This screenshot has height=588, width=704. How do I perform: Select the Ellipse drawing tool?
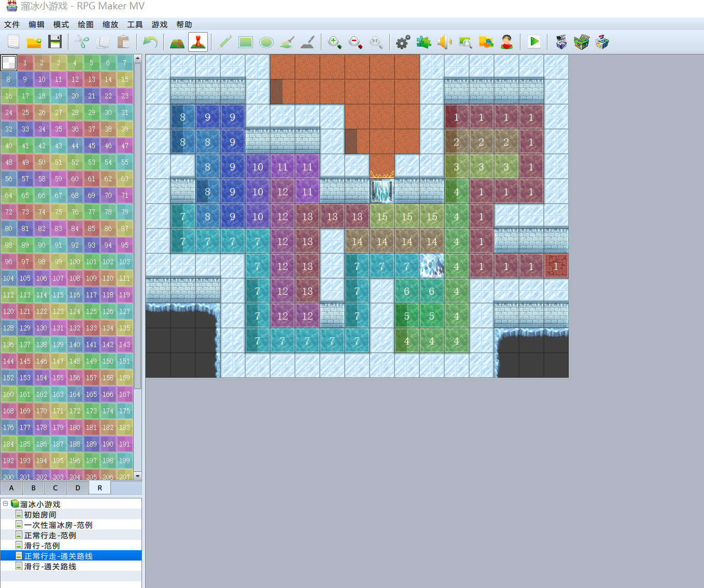[x=266, y=42]
